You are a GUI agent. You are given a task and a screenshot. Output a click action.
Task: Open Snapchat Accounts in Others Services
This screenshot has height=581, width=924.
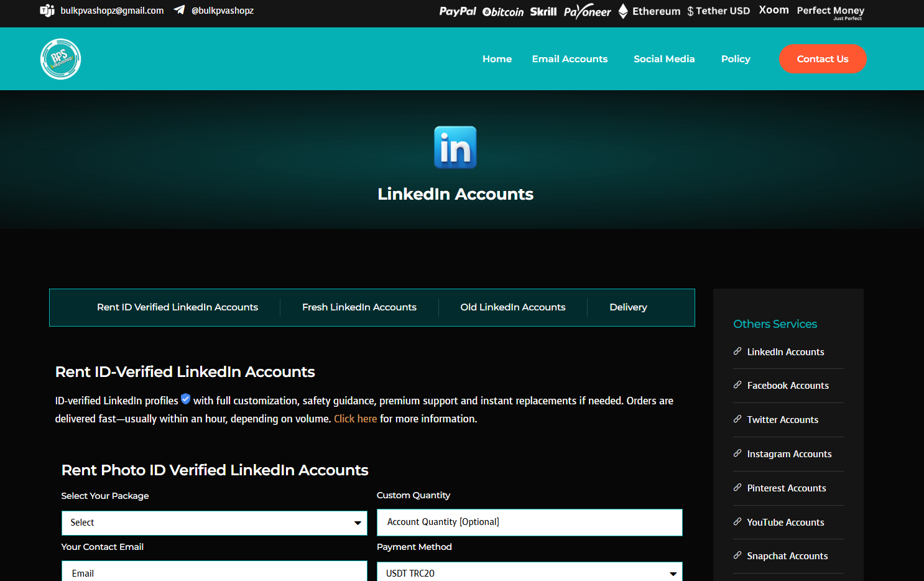787,556
